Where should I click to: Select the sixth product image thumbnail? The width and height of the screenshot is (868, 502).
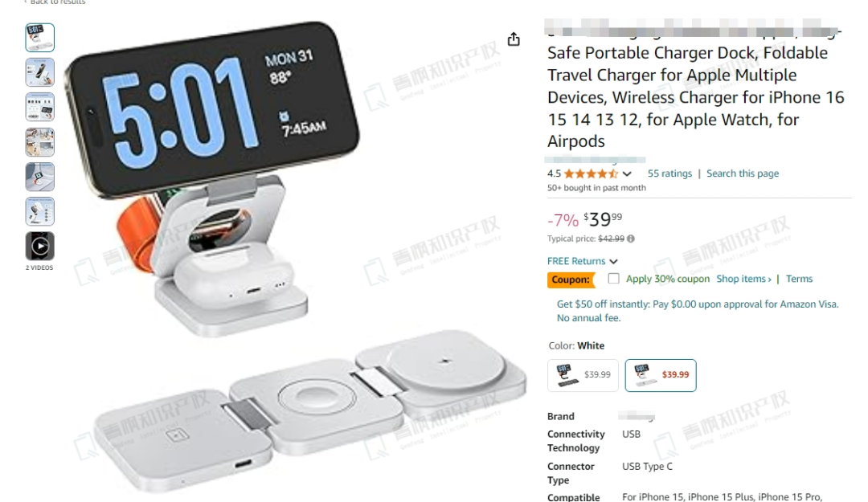[40, 211]
